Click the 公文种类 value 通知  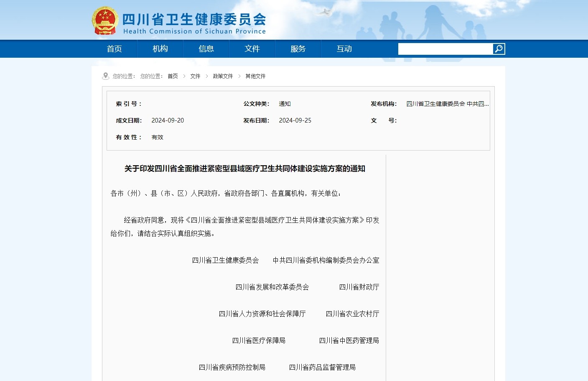[285, 104]
